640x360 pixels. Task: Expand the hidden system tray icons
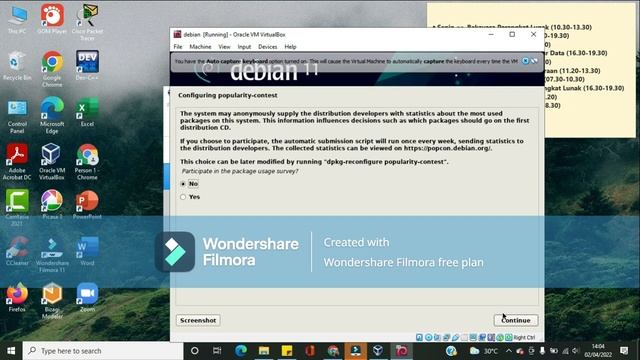point(509,351)
